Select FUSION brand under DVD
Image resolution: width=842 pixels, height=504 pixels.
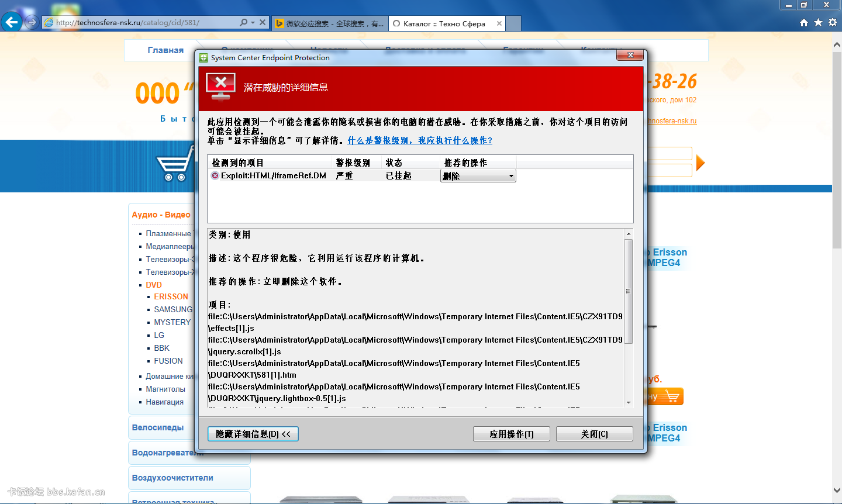pyautogui.click(x=168, y=361)
